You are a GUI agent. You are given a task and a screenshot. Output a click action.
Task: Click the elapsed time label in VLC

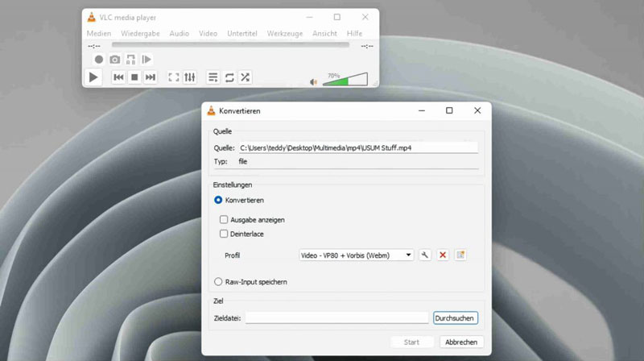94,46
